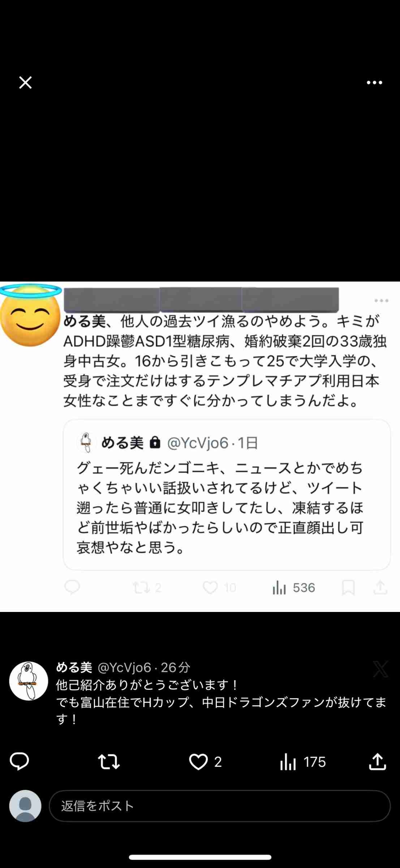
Task: Close the image viewer with the X
Action: pos(25,82)
